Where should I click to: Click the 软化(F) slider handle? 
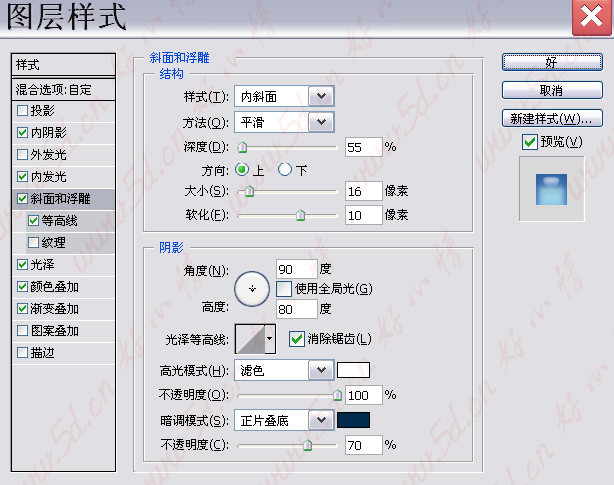point(300,215)
